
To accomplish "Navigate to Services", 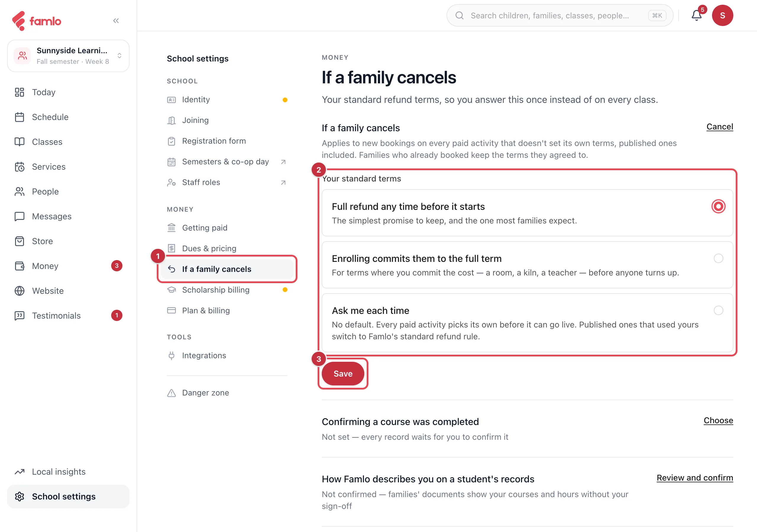I will [x=68, y=167].
